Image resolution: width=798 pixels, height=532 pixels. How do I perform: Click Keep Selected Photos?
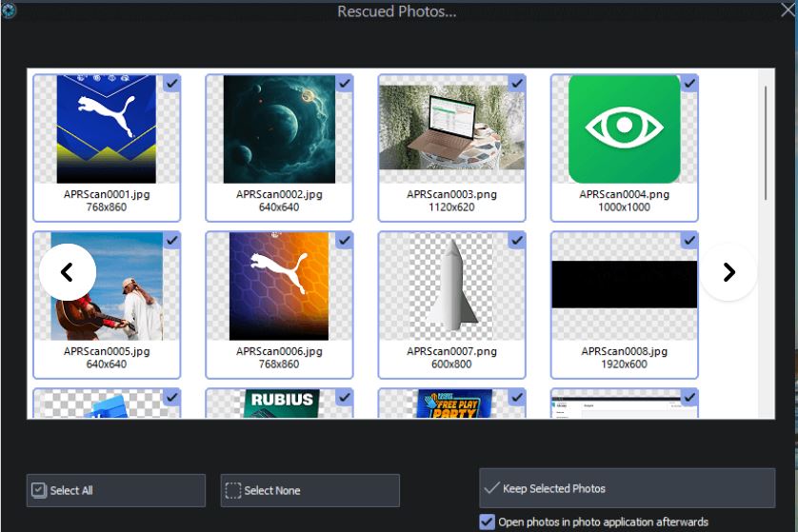pyautogui.click(x=627, y=488)
